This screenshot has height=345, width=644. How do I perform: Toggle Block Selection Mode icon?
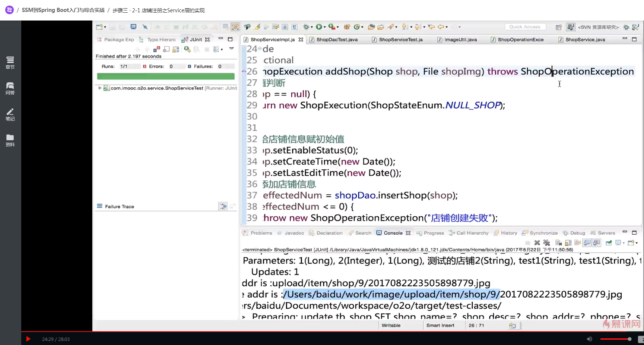(x=285, y=27)
